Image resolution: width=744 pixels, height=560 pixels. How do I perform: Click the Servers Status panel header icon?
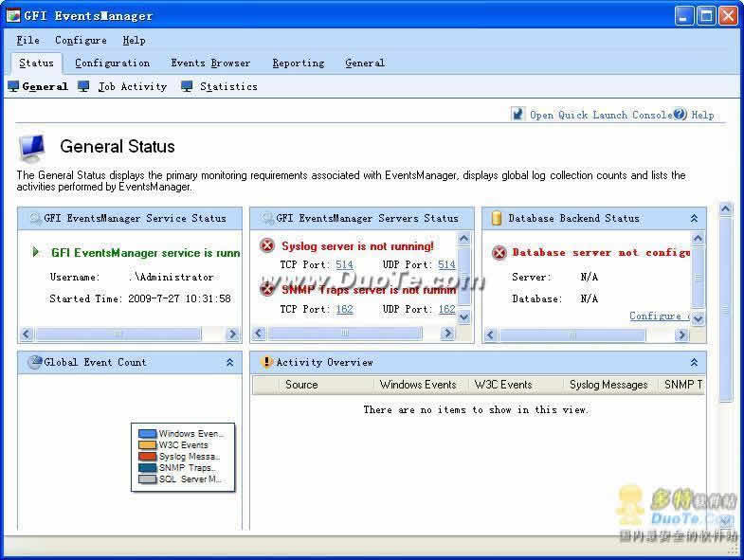point(268,218)
